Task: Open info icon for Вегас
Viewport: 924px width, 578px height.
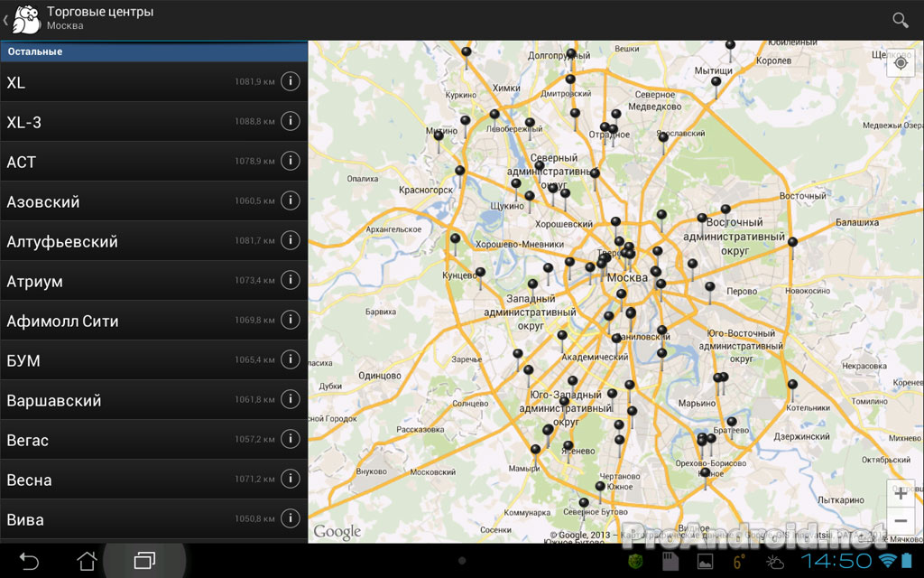Action: 290,439
